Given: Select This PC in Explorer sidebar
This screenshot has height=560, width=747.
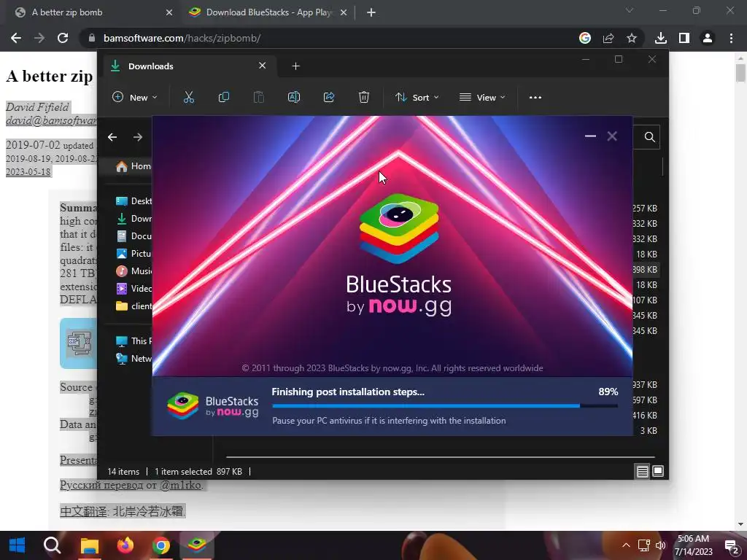Looking at the screenshot, I should [134, 341].
